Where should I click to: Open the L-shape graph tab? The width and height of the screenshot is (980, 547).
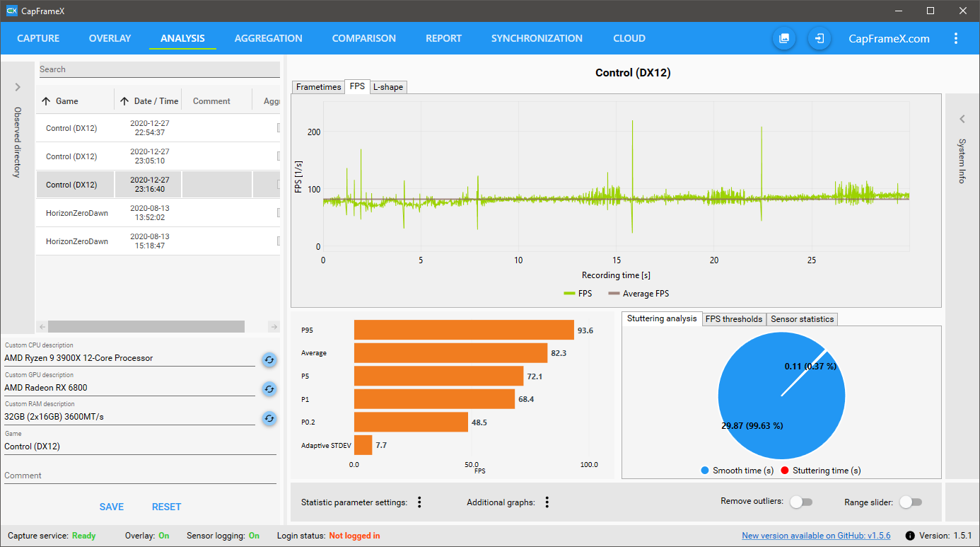coord(388,87)
